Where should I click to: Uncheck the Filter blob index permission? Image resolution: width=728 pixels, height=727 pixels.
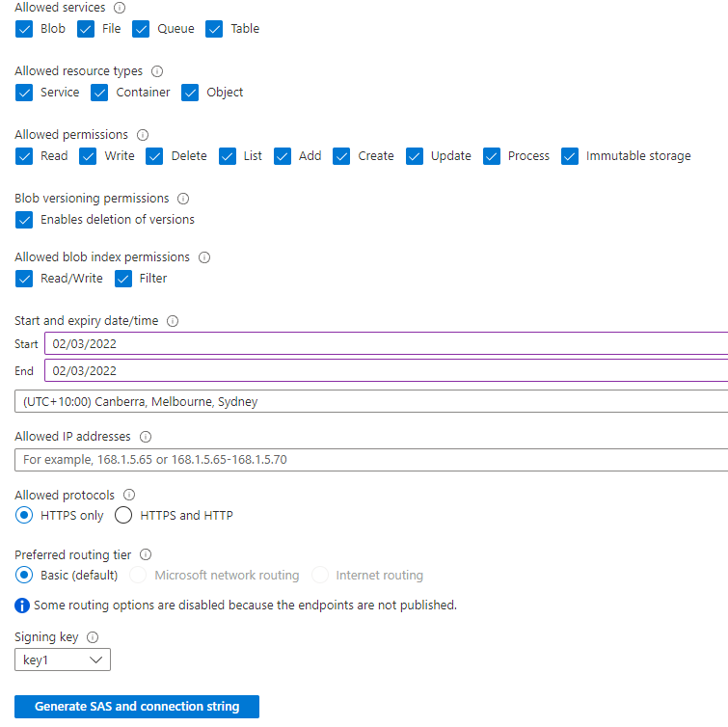click(123, 279)
